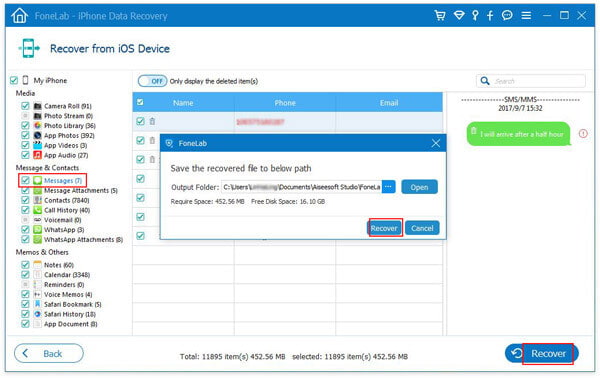
Task: Open the hamburger menu icon
Action: coord(526,15)
